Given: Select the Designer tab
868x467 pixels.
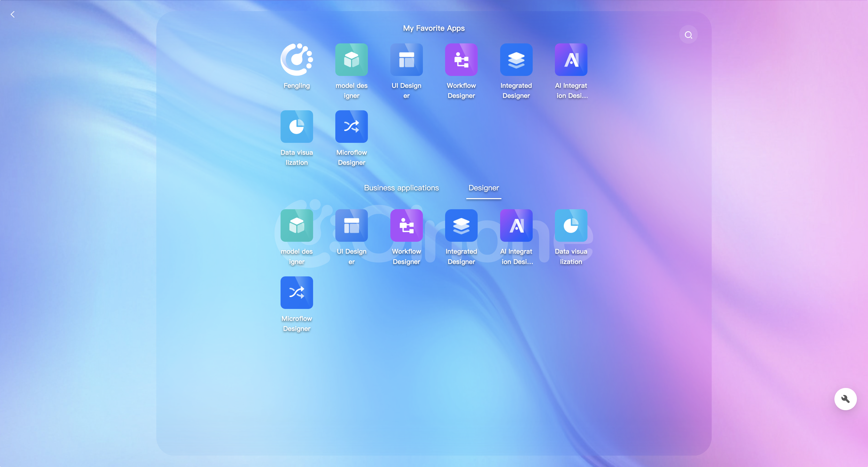Looking at the screenshot, I should point(484,188).
